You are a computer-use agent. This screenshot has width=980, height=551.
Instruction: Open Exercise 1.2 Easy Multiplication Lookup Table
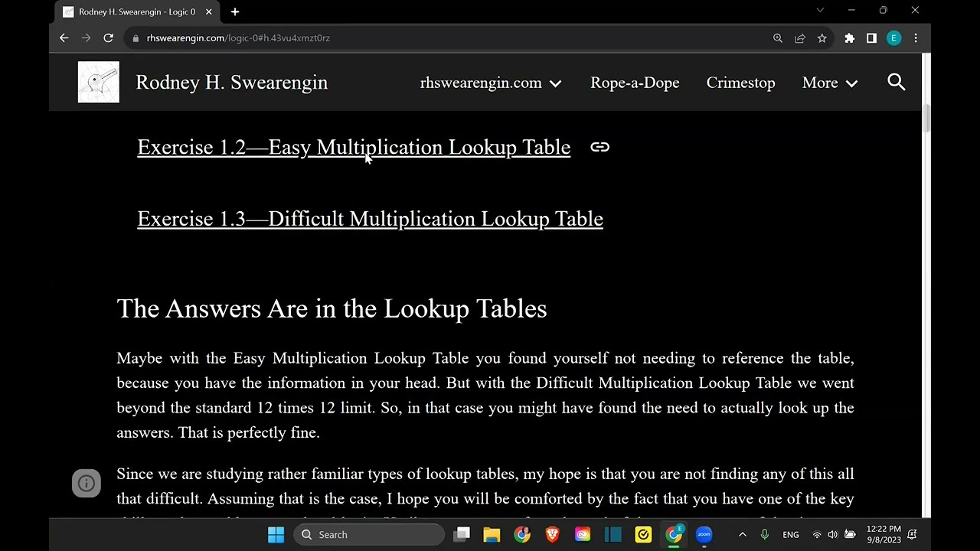354,147
